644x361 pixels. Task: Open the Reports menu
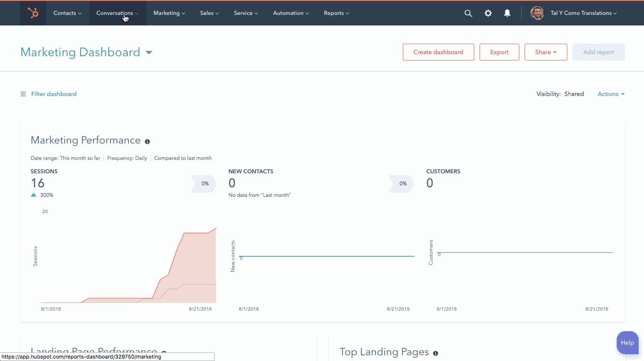[336, 13]
